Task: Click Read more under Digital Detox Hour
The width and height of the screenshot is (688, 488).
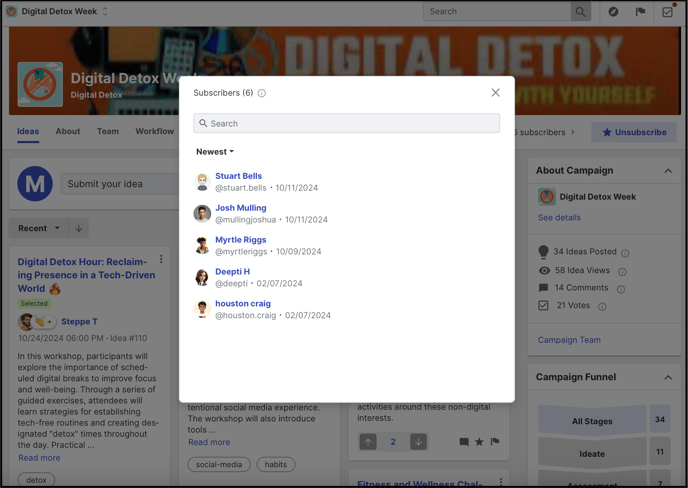Action: [x=39, y=458]
